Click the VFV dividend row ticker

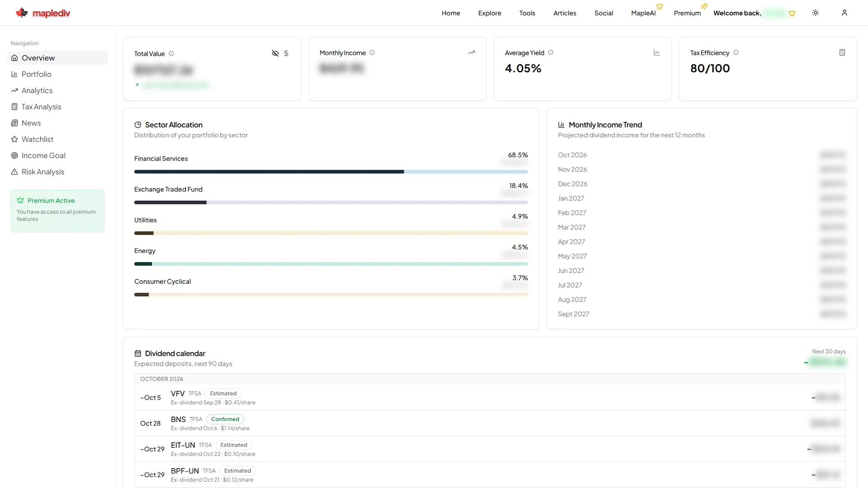[178, 394]
